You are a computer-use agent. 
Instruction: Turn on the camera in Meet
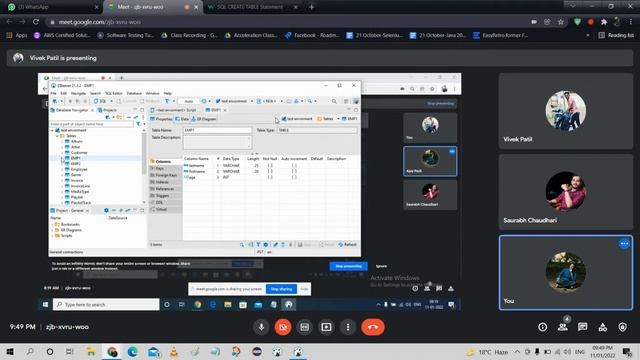(x=283, y=327)
